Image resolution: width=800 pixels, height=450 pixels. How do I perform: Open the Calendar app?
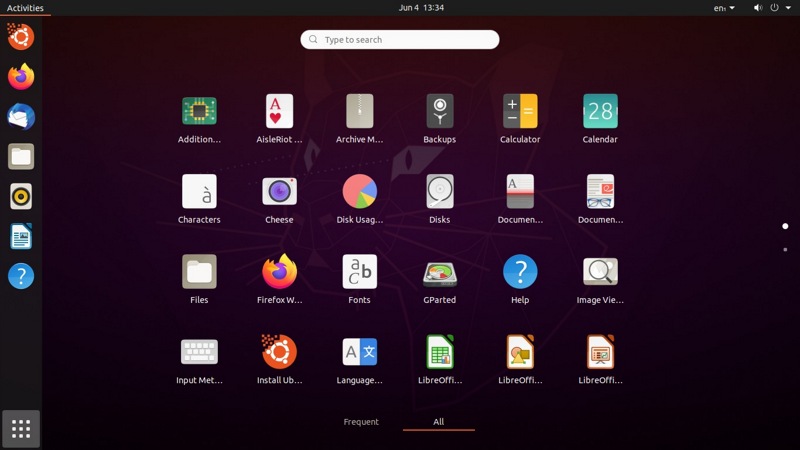[600, 111]
